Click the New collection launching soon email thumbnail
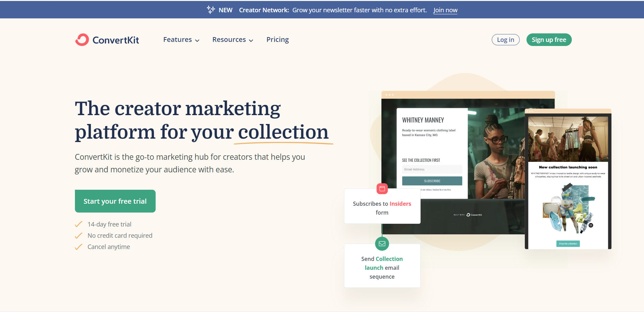The height and width of the screenshot is (312, 644). coord(568,180)
